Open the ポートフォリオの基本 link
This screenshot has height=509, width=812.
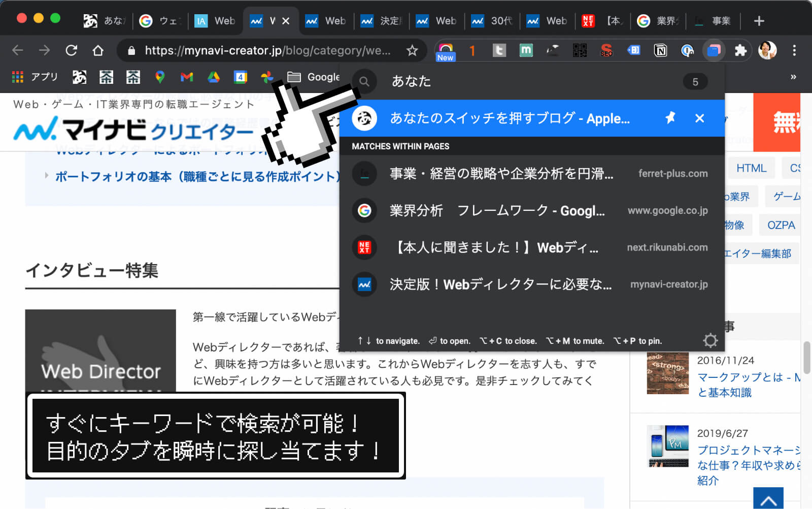click(197, 176)
